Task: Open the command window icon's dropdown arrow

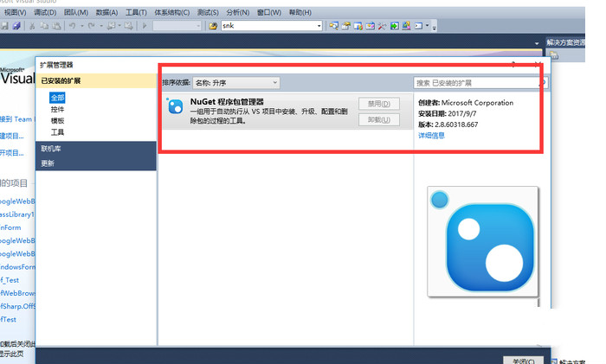Action: [427, 26]
